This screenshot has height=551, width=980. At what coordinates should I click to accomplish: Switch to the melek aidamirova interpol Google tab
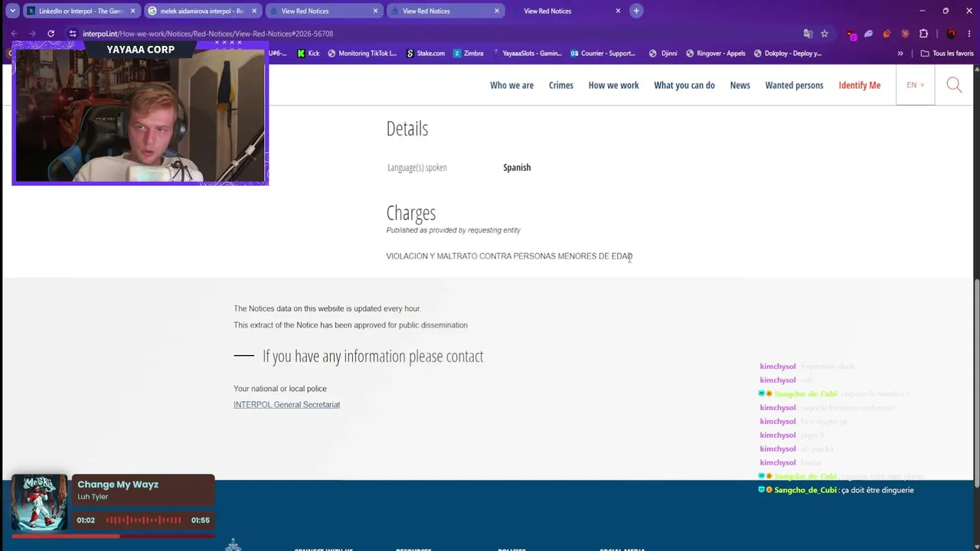point(201,11)
